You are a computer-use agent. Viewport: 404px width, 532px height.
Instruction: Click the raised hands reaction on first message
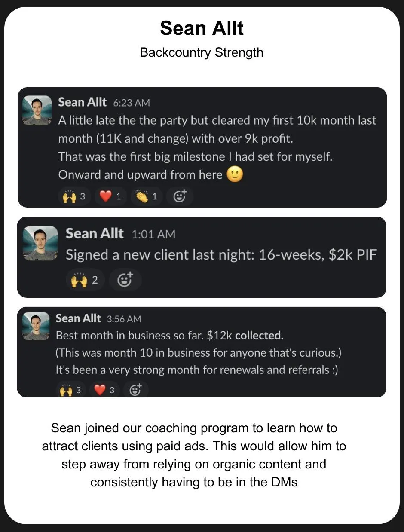coord(74,196)
